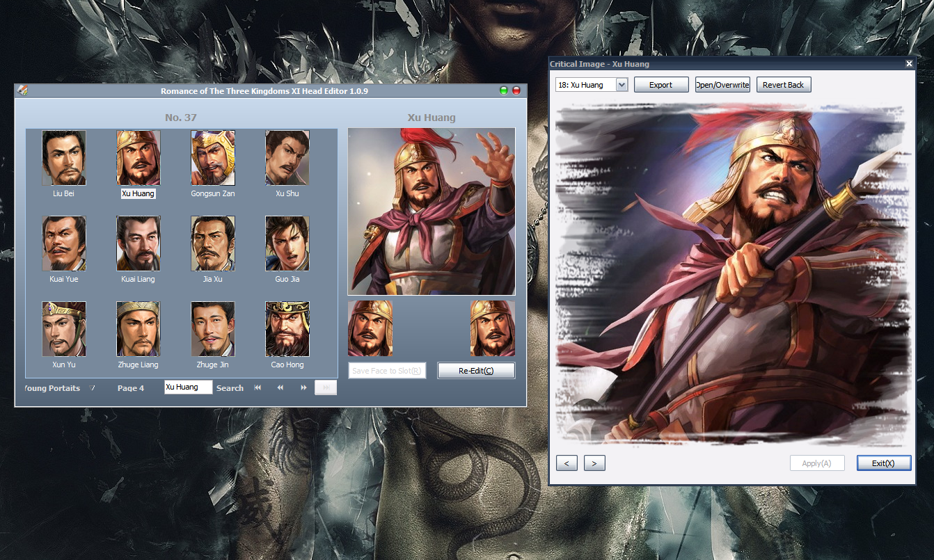
Task: Show previous critical image with '<' button
Action: coord(567,463)
